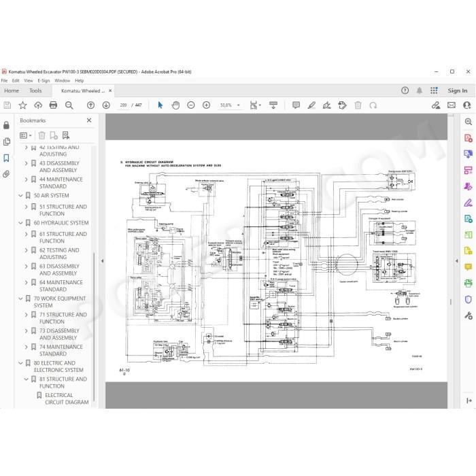Screen dimensions: 476x476
Task: Go to previous page arrow
Action: coord(90,105)
